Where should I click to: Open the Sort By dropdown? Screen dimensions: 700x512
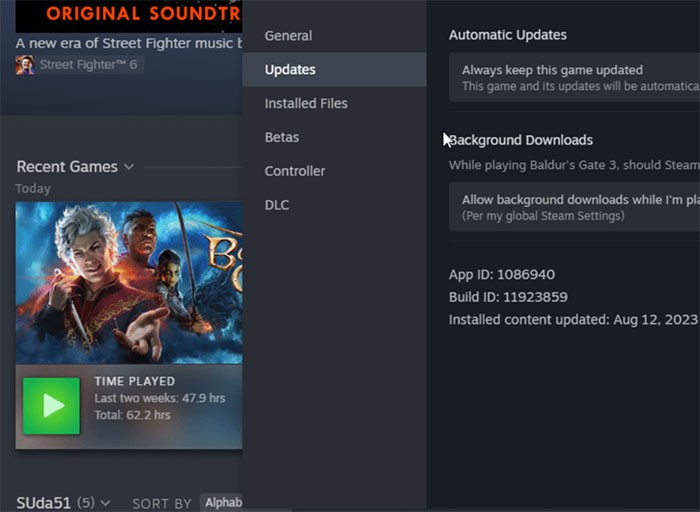[x=221, y=503]
